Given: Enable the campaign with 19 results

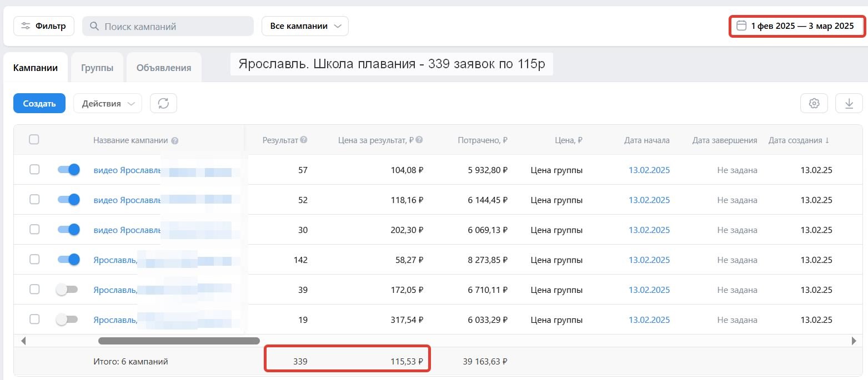Looking at the screenshot, I should 67,320.
